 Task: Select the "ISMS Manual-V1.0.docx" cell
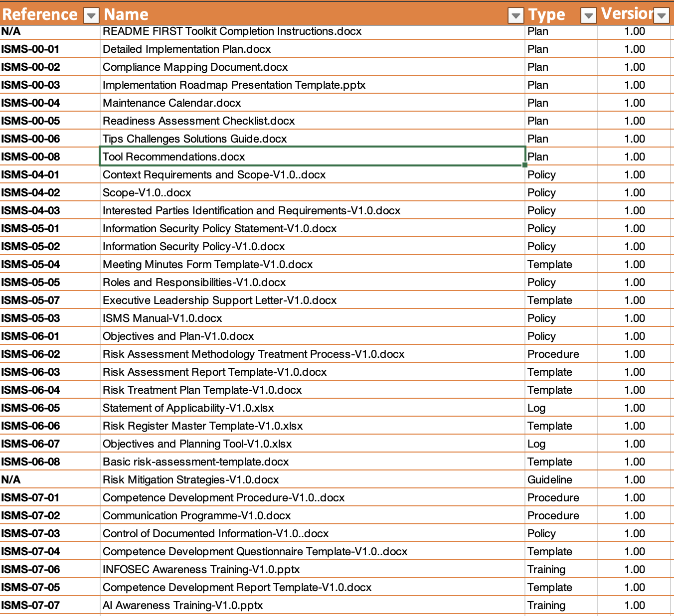click(x=313, y=318)
